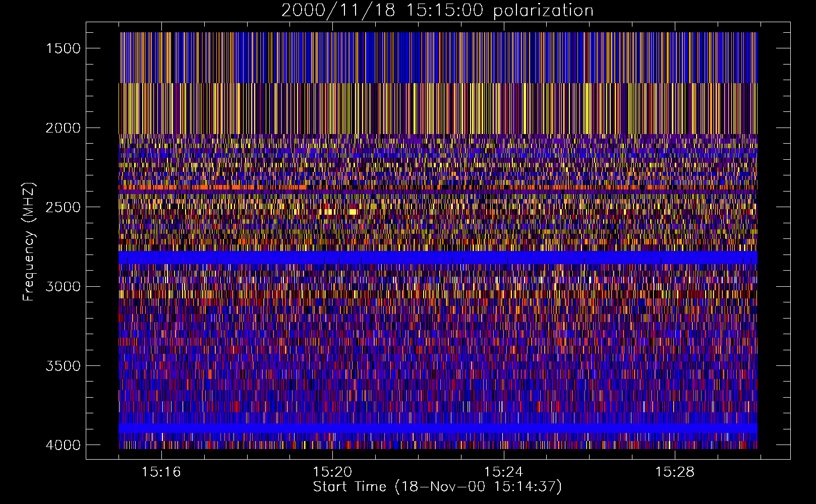
Task: Click the 4000 frequency axis label
Action: [x=63, y=445]
